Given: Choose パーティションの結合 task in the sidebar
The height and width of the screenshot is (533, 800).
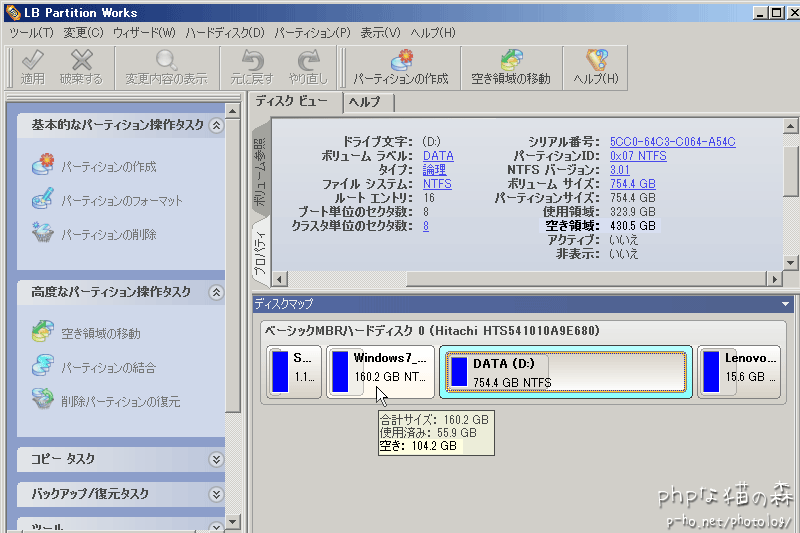Looking at the screenshot, I should (x=108, y=368).
